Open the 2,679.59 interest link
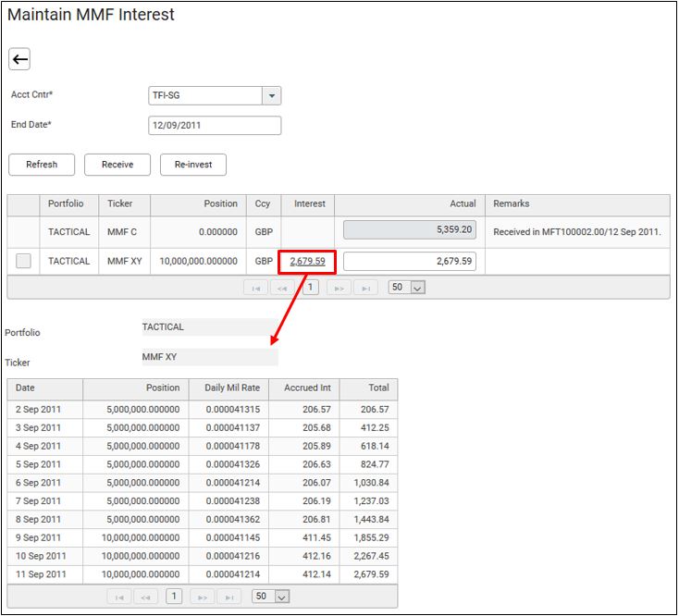This screenshot has width=679, height=616. (307, 261)
